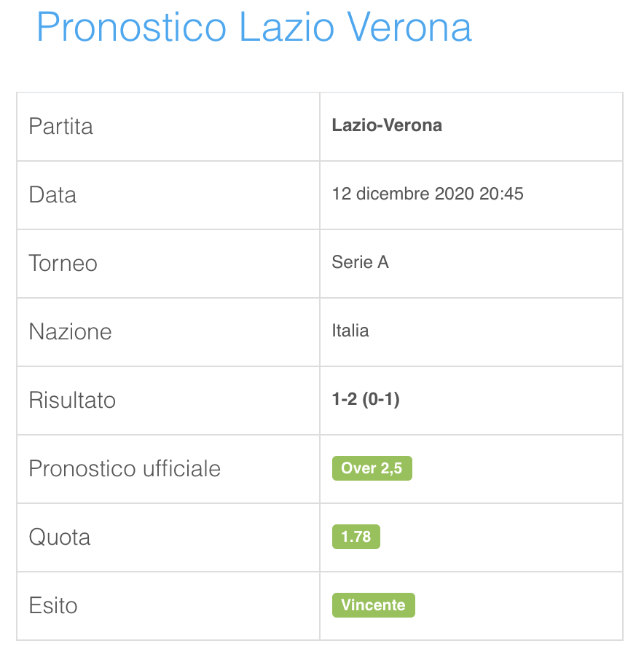This screenshot has height=670, width=644.
Task: Click the Esito row label
Action: (53, 605)
